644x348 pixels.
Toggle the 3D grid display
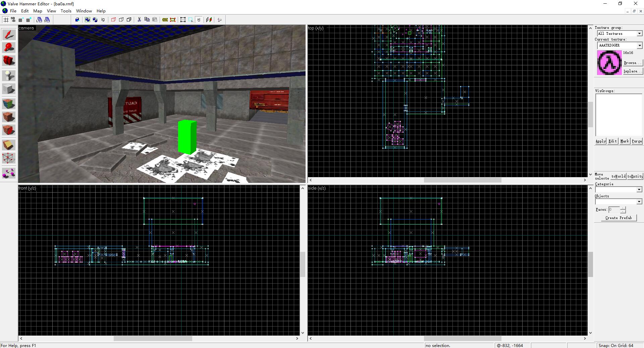click(x=13, y=20)
